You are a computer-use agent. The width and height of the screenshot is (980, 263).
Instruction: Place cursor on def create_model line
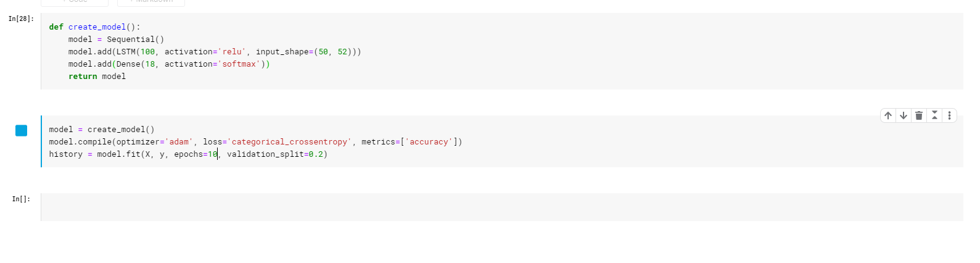(x=95, y=27)
